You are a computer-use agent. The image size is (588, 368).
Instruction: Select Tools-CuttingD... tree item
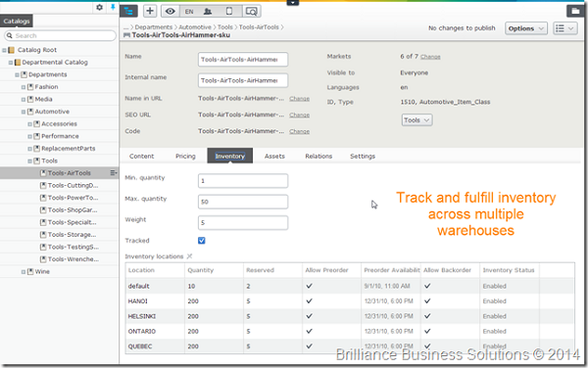[73, 185]
